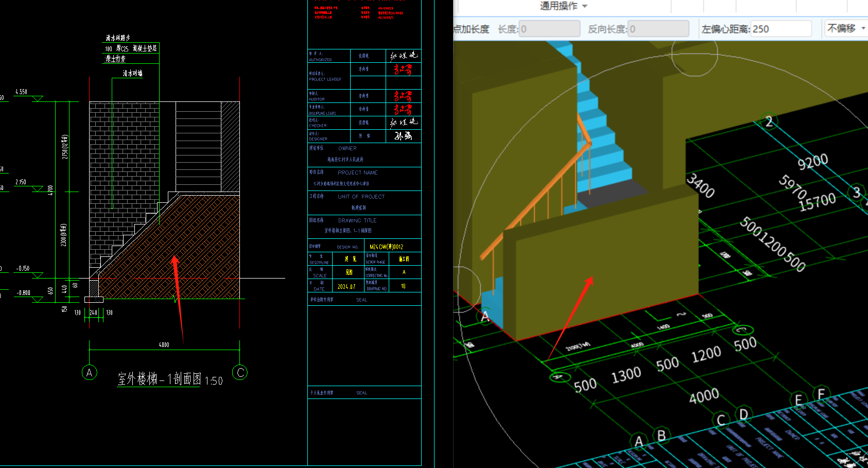The height and width of the screenshot is (468, 868).
Task: Click the PROJECT LEADER label
Action: [325, 79]
